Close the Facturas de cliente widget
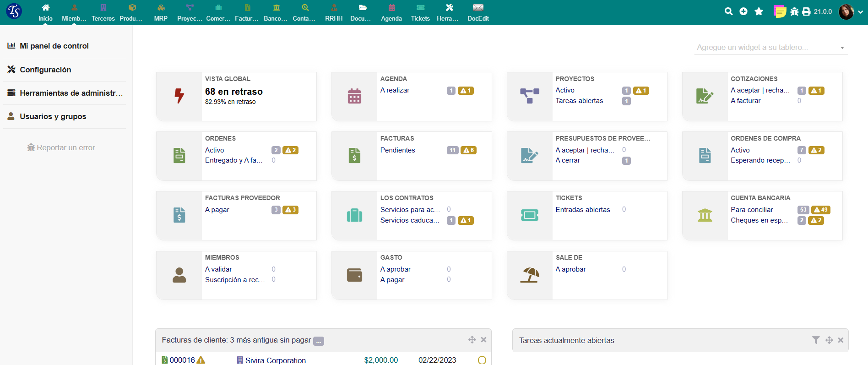Viewport: 868px width, 365px height. (483, 340)
